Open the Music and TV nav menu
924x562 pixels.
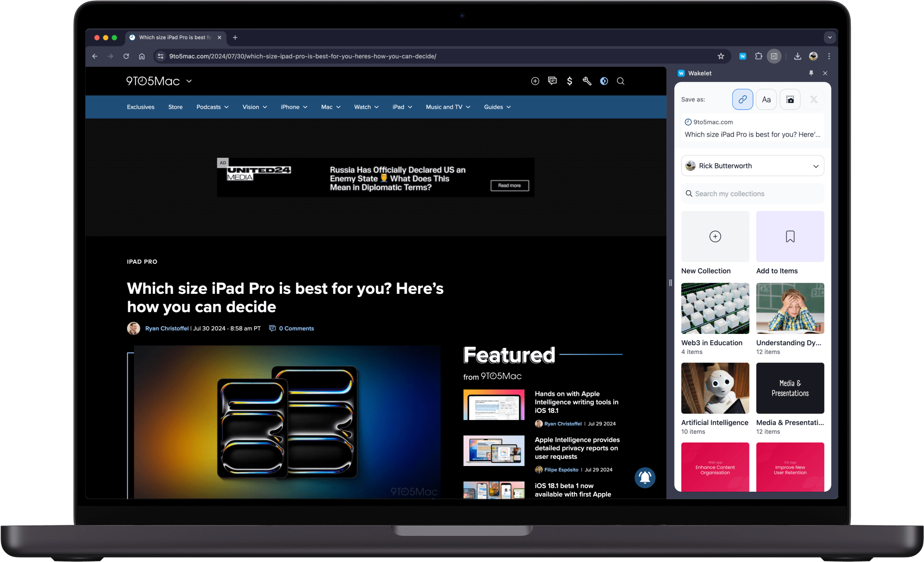(448, 107)
